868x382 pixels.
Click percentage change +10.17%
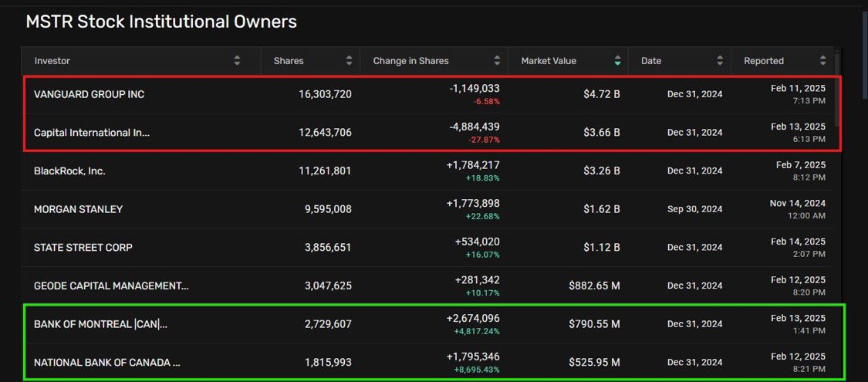point(483,293)
